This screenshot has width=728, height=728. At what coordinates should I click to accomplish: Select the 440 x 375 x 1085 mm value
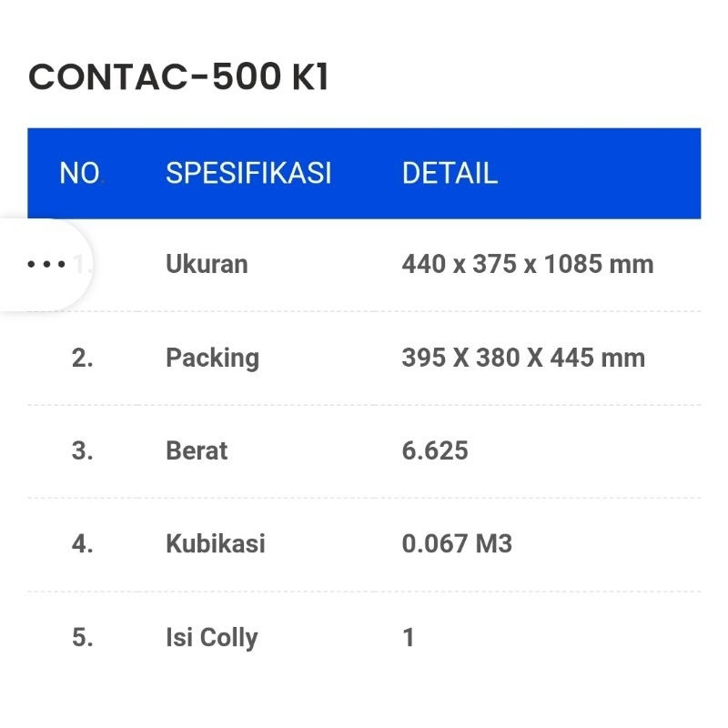pyautogui.click(x=527, y=265)
